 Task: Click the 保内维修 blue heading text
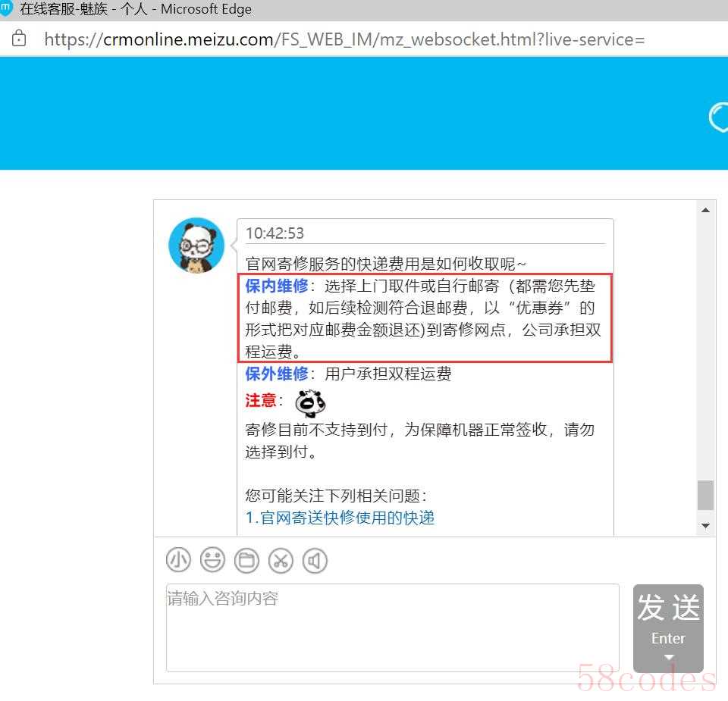point(277,286)
